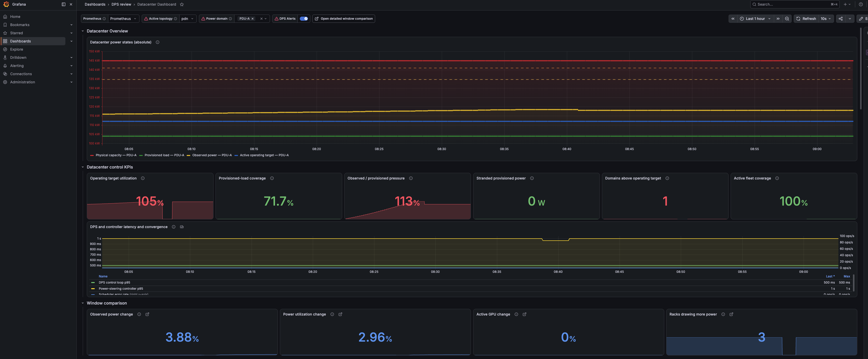Shift time range backward
The image size is (868, 359).
click(733, 19)
